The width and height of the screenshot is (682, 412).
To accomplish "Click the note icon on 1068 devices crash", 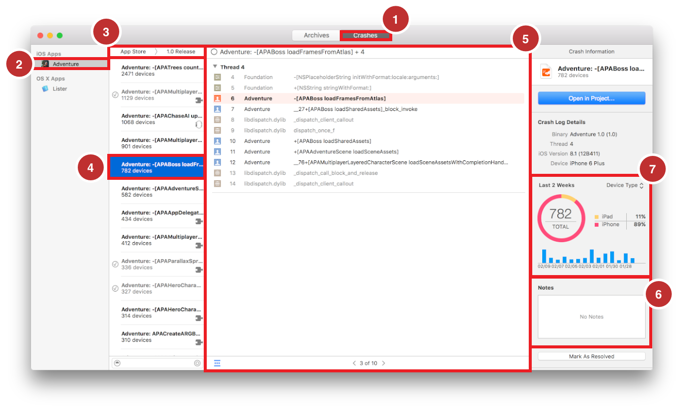I will click(x=198, y=124).
